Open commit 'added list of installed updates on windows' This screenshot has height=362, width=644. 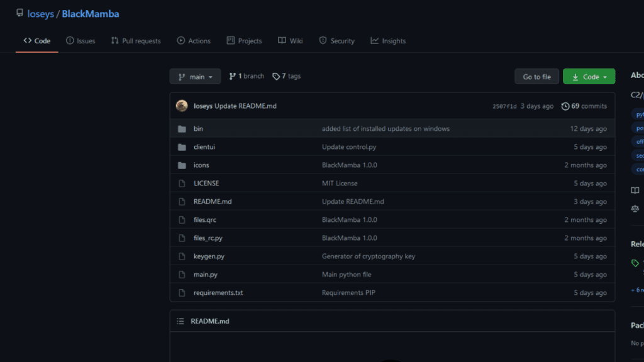(x=386, y=128)
